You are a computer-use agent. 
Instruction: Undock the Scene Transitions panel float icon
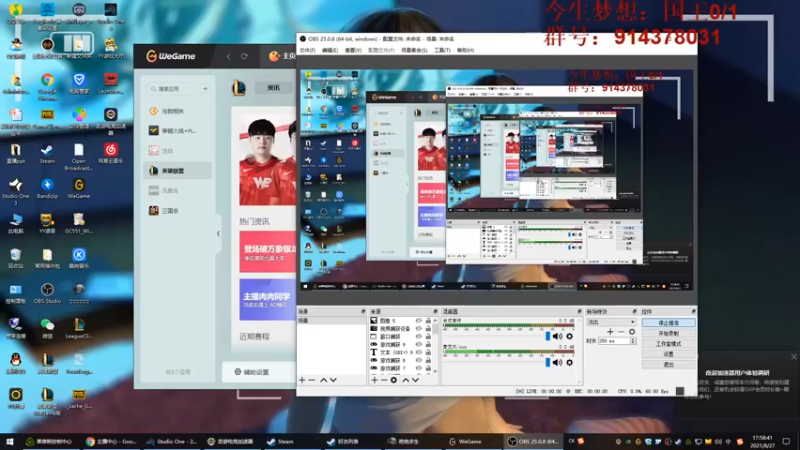[634, 311]
